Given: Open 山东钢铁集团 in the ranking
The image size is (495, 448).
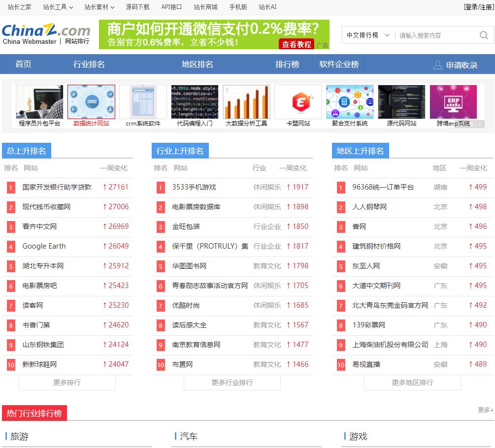Looking at the screenshot, I should pos(43,345).
